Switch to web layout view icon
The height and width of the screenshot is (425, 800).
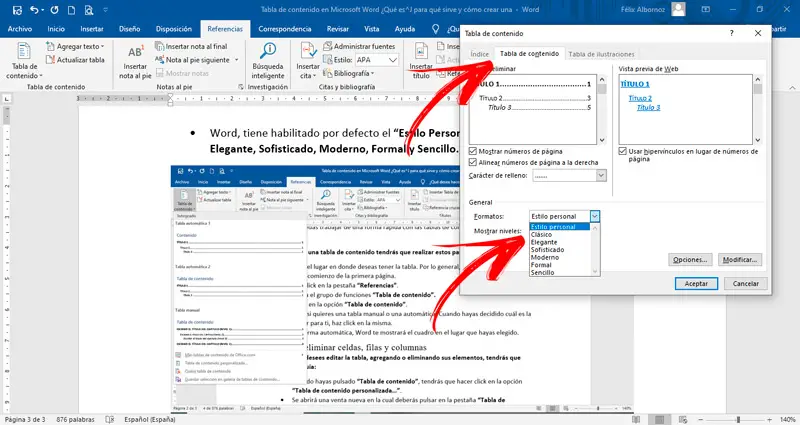tap(683, 419)
